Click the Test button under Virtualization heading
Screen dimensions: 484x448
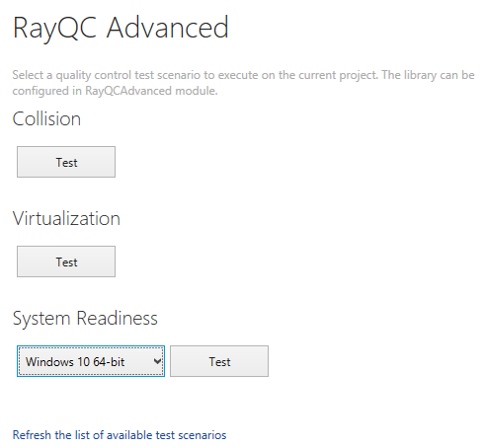(66, 261)
